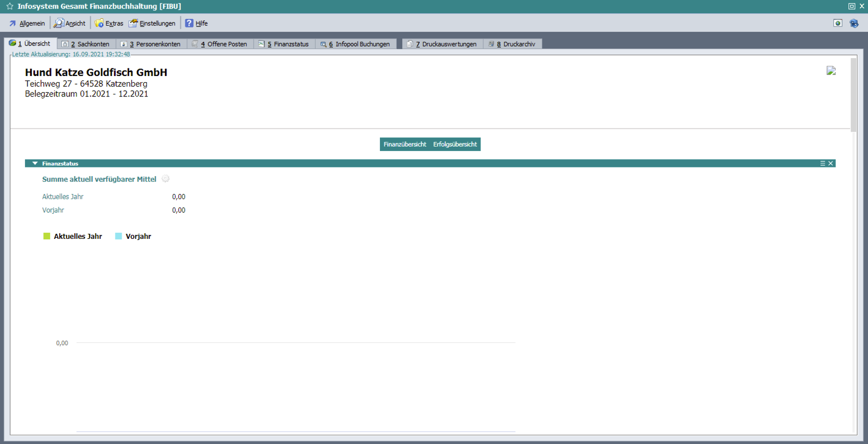Open the Finanzstatus panel hamburger menu
This screenshot has width=868, height=444.
point(823,163)
